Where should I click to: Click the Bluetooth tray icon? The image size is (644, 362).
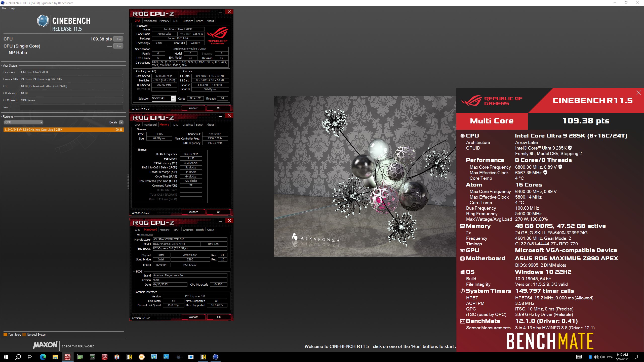point(590,357)
